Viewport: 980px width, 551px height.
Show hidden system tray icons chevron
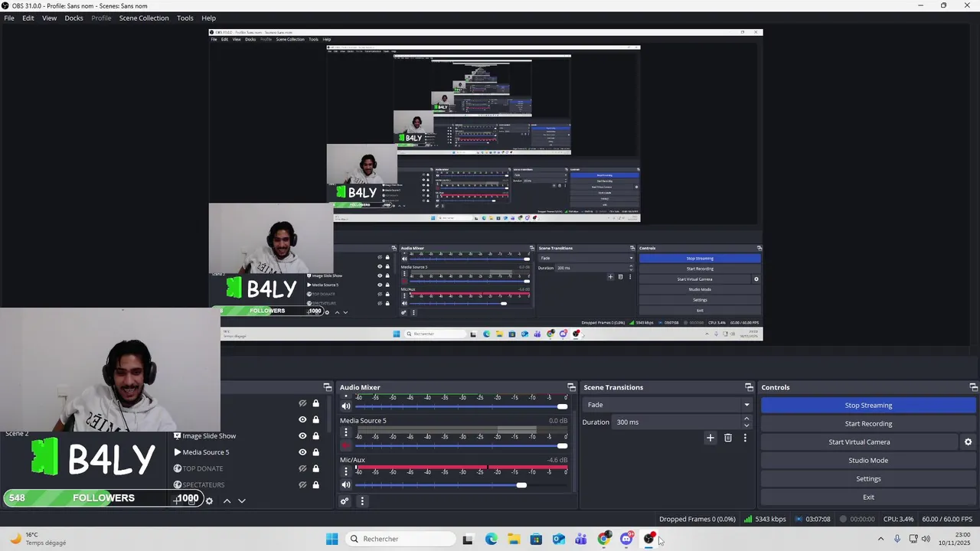880,539
